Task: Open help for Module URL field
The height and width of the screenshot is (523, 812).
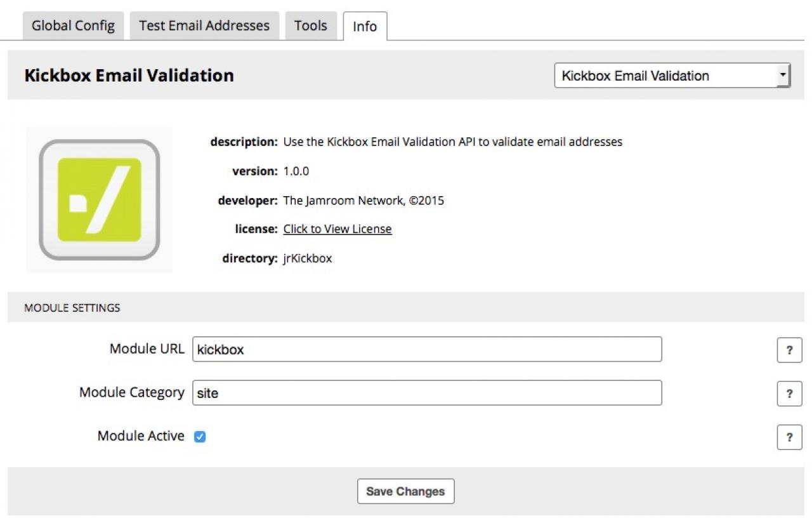Action: point(789,350)
